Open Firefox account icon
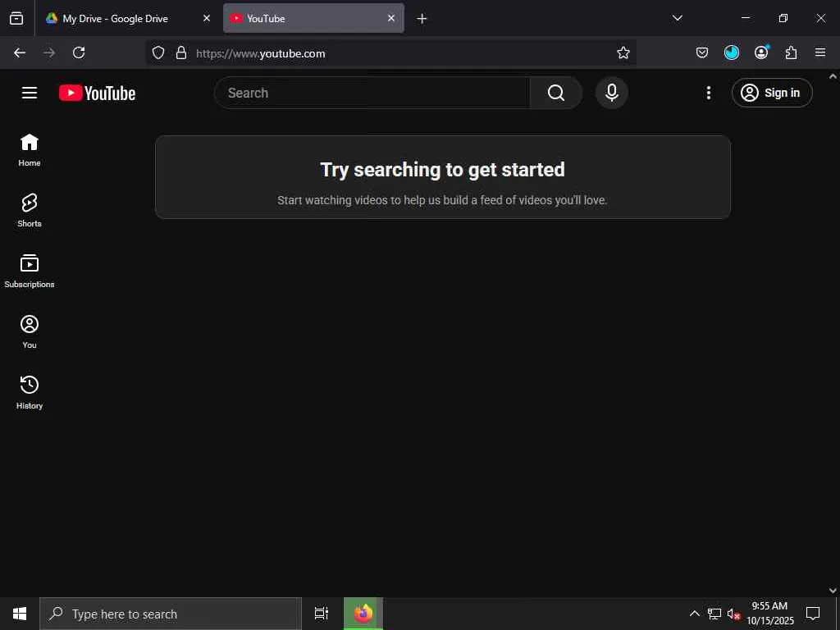 (761, 52)
